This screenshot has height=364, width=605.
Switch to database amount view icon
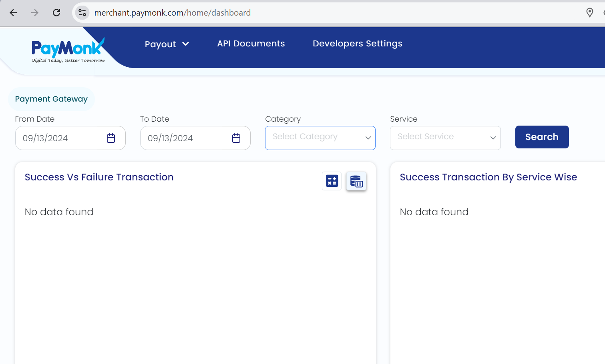356,181
